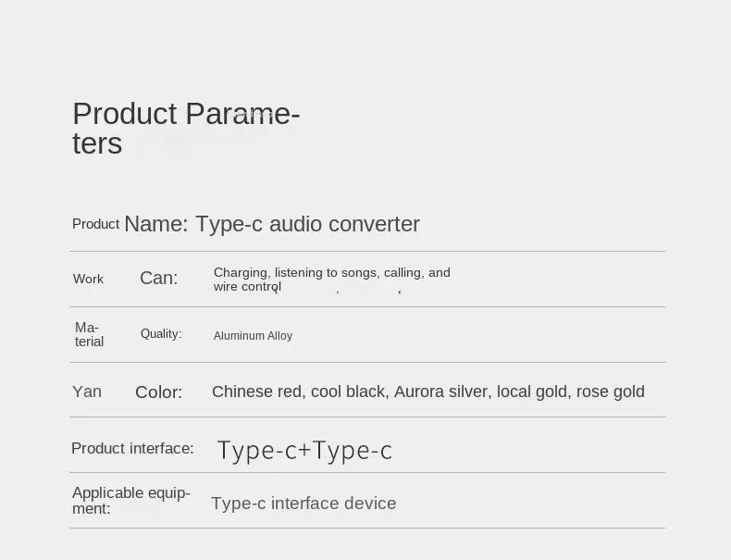The image size is (731, 560).
Task: Select the small "Product" label text
Action: [95, 224]
